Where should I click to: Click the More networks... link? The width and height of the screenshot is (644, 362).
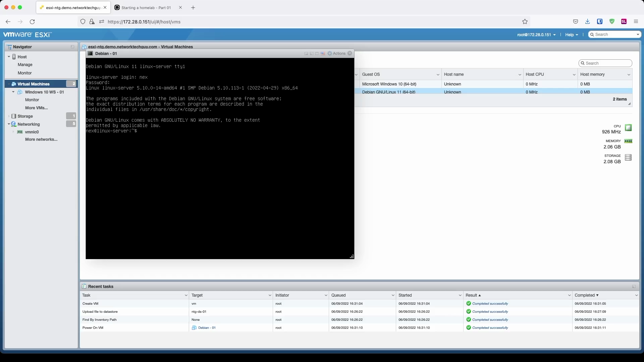pyautogui.click(x=41, y=139)
